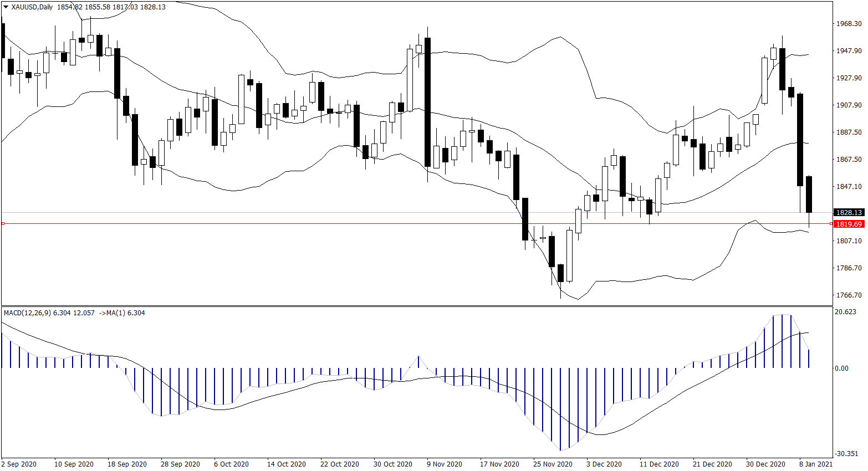Viewport: 868px width, 471px height.
Task: Click the 9 Nov 2020 date label
Action: click(x=444, y=464)
